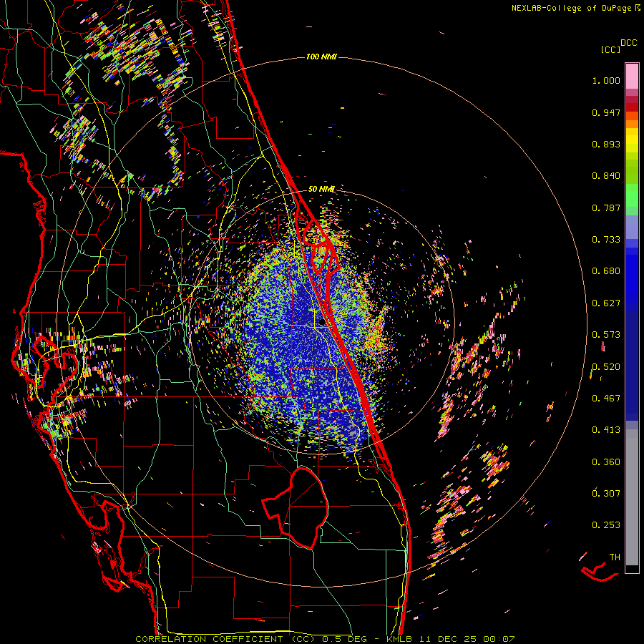
Task: Click the 0.520 legend value
Action: tap(606, 367)
